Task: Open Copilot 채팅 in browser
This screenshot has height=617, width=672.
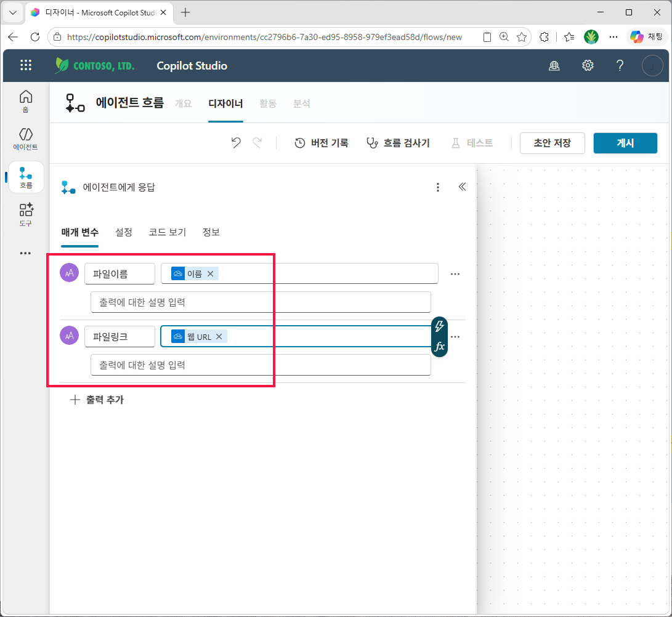Action: click(647, 38)
